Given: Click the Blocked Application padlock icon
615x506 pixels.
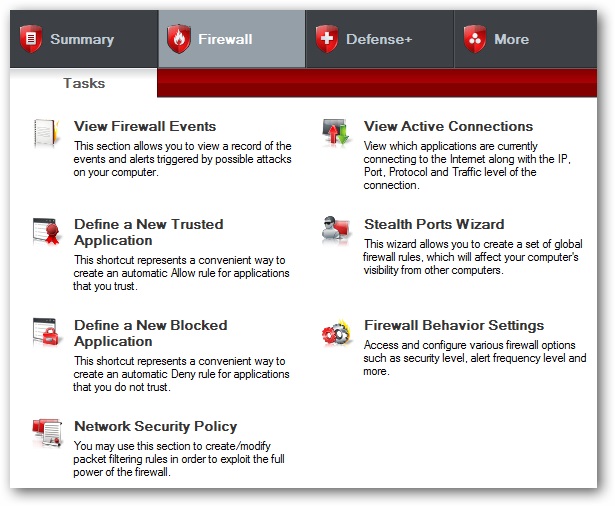Looking at the screenshot, I should [45, 332].
